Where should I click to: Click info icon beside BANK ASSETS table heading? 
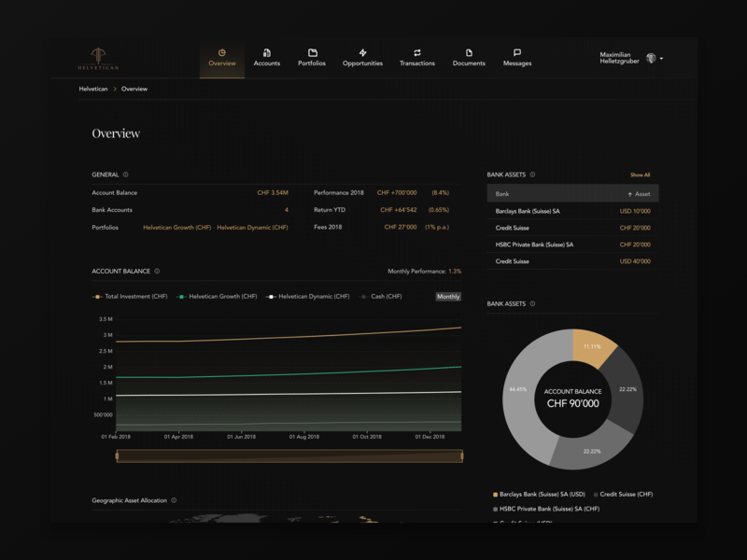pyautogui.click(x=532, y=175)
